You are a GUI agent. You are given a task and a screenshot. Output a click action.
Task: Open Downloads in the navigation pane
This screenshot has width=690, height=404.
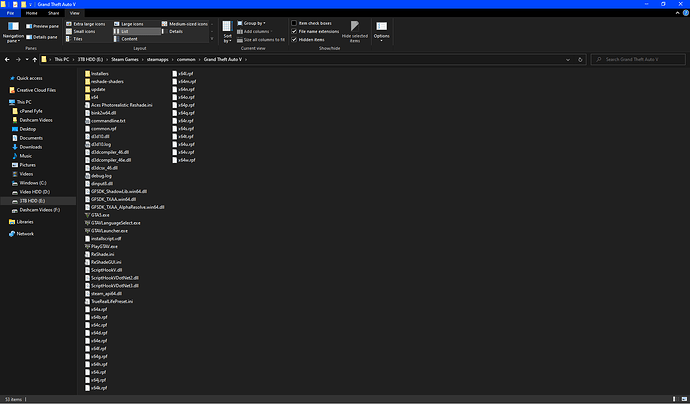click(x=29, y=147)
